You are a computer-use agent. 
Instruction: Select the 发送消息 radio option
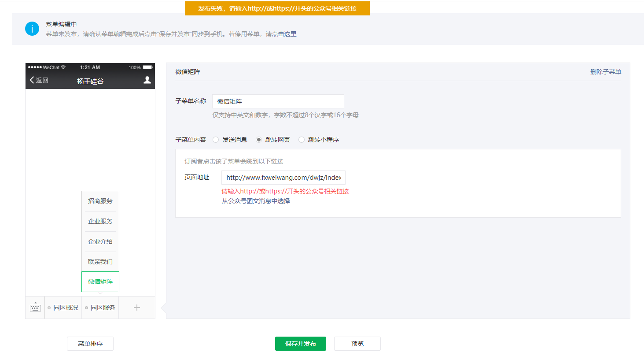216,140
